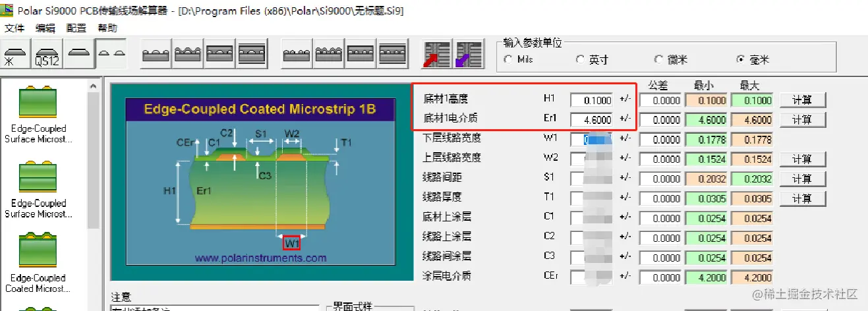Open the 帮助 menu

(x=107, y=28)
